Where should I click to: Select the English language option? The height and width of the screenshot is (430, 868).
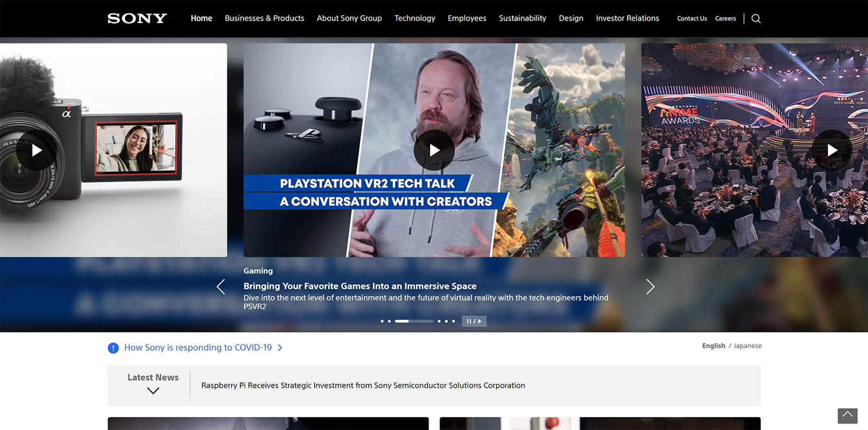click(713, 346)
